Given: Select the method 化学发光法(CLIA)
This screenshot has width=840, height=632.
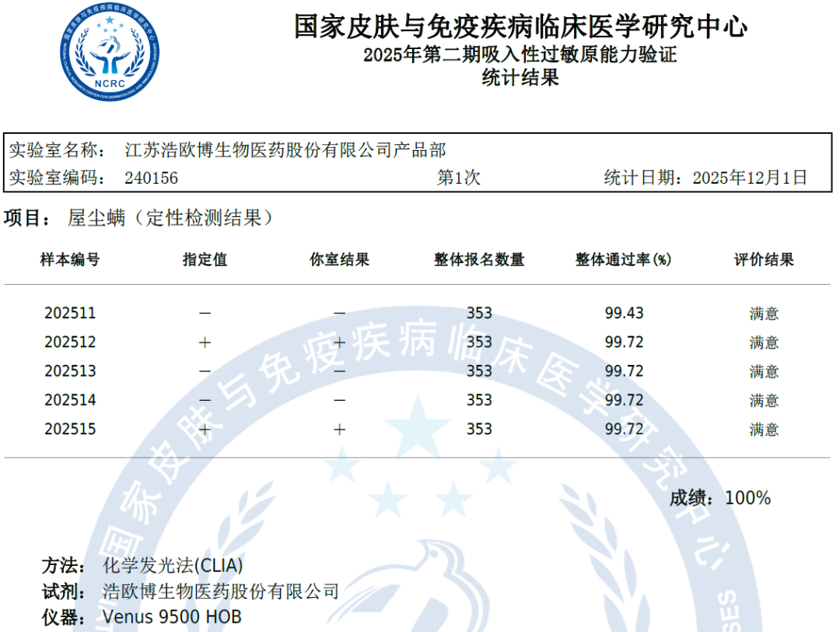Looking at the screenshot, I should click(x=173, y=566).
